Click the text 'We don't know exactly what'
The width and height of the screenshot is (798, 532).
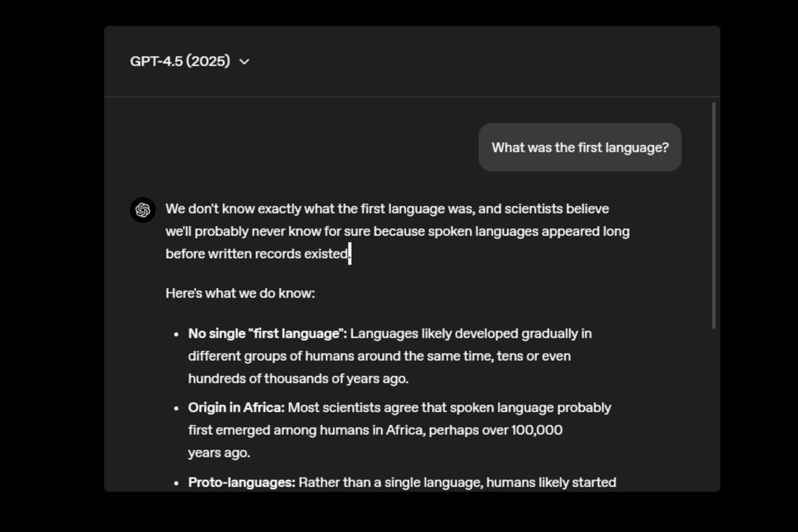(250, 209)
